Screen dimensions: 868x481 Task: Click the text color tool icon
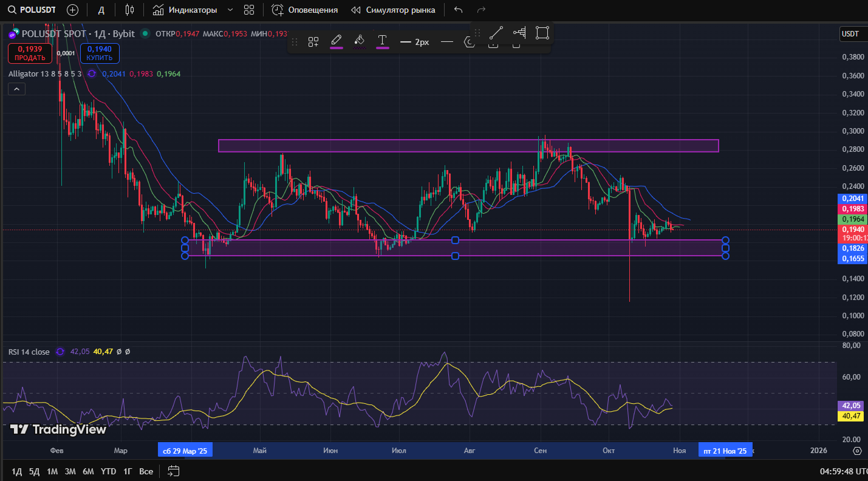click(x=382, y=41)
